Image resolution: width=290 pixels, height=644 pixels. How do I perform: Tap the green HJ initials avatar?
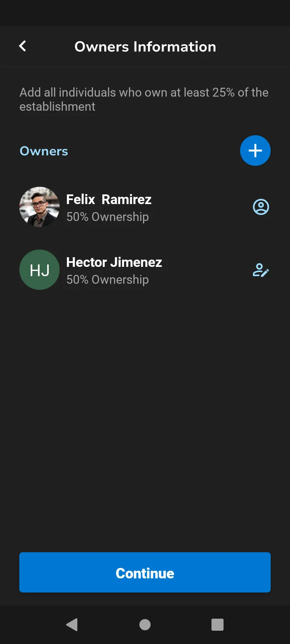coord(39,270)
